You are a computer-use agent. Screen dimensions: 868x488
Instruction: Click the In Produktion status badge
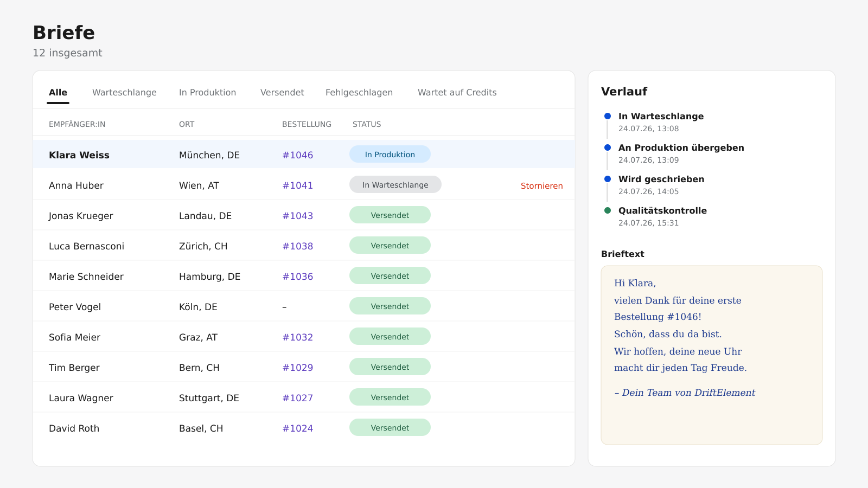pos(390,155)
